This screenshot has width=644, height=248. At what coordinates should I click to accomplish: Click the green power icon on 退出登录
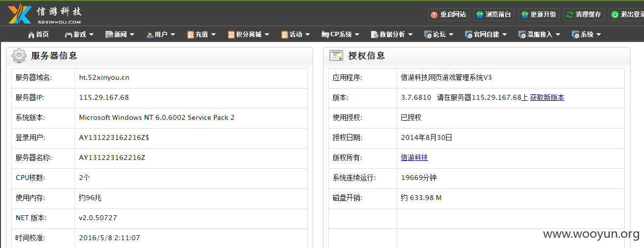pyautogui.click(x=615, y=15)
